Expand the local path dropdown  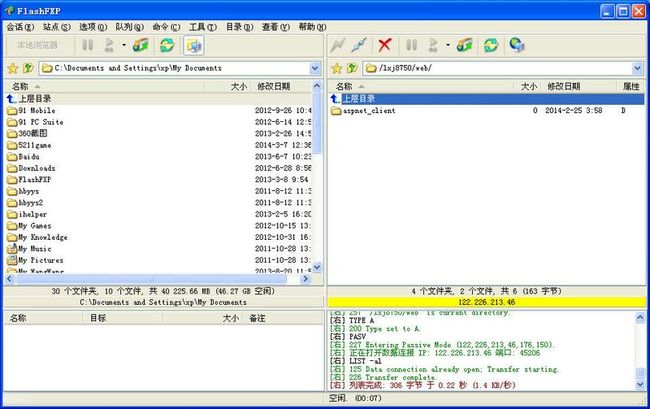[315, 68]
